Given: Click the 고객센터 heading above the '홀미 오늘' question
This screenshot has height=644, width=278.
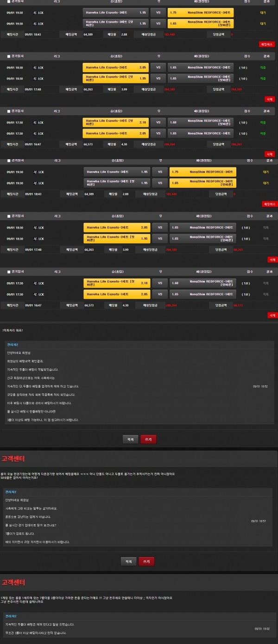Looking at the screenshot, I should point(13,458).
